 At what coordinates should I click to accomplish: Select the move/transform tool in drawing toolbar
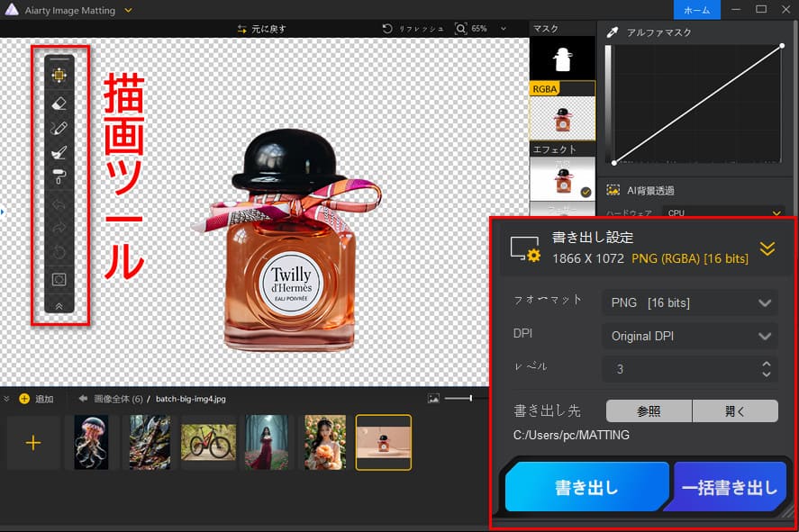click(x=59, y=76)
